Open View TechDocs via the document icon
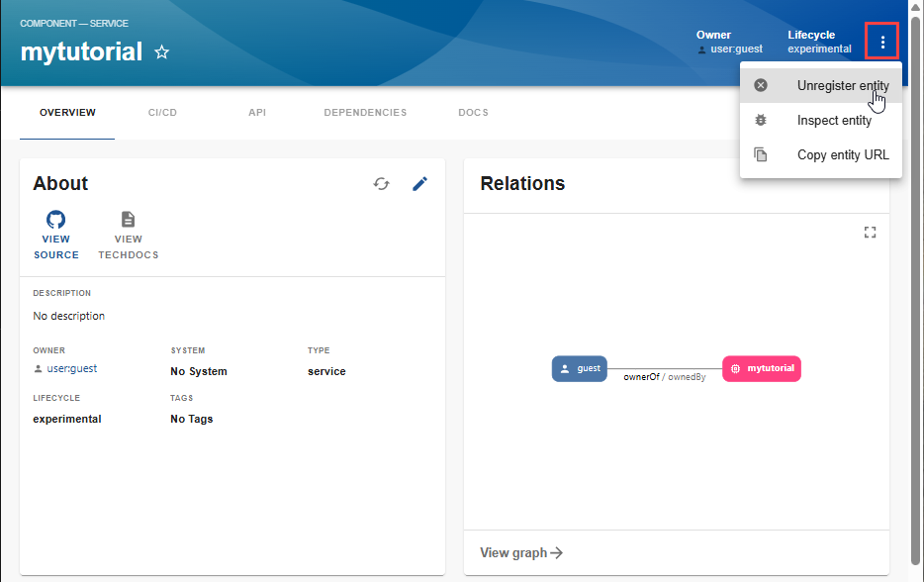Screen dimensions: 924x582 (128, 219)
